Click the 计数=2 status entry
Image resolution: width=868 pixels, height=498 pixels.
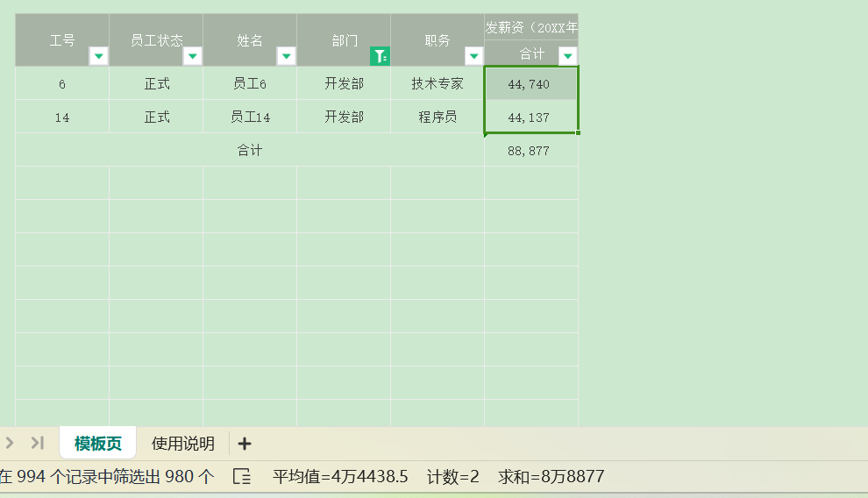tap(452, 476)
